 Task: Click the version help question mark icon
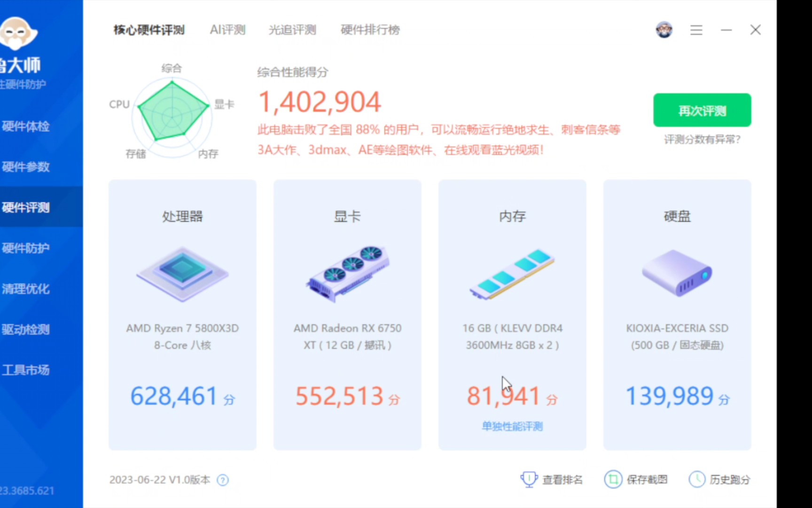click(x=223, y=480)
